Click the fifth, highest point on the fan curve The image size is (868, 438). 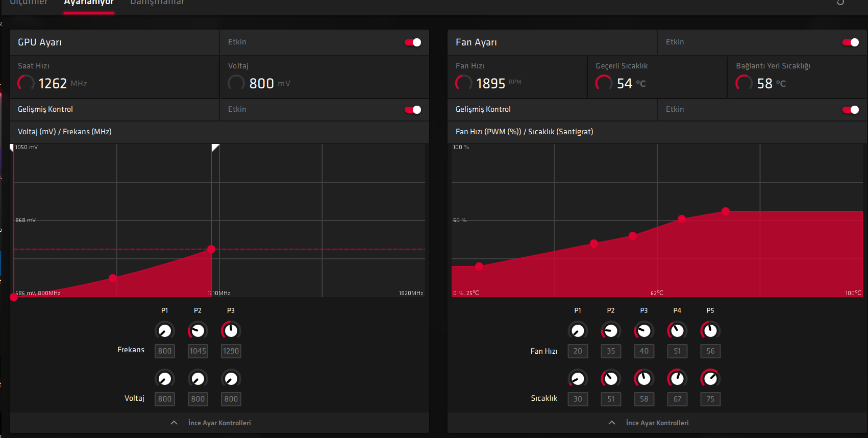(726, 211)
